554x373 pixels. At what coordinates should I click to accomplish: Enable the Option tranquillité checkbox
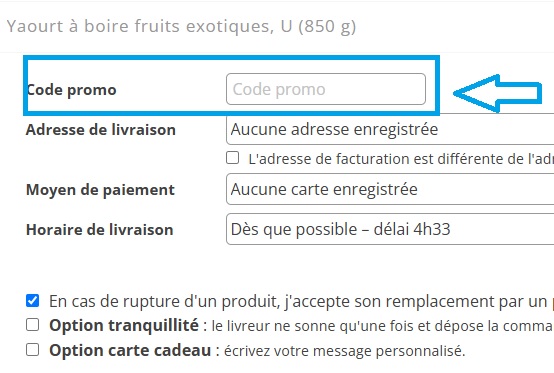[33, 325]
